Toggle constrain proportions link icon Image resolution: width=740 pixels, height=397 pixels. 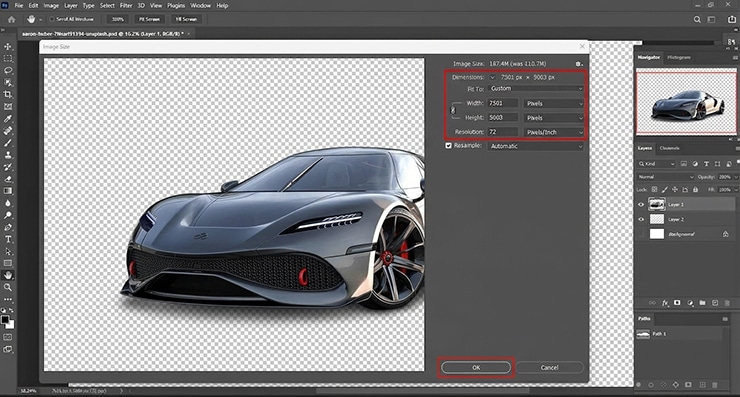click(453, 110)
